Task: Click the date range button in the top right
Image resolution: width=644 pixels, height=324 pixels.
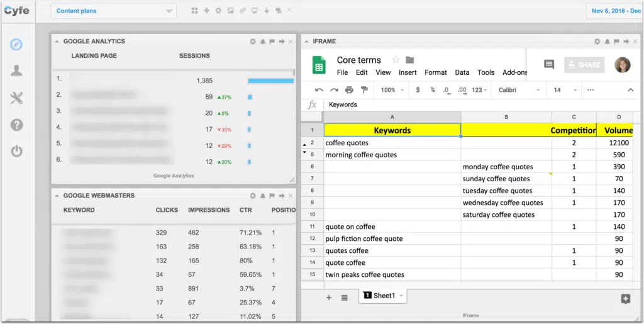Action: tap(614, 11)
